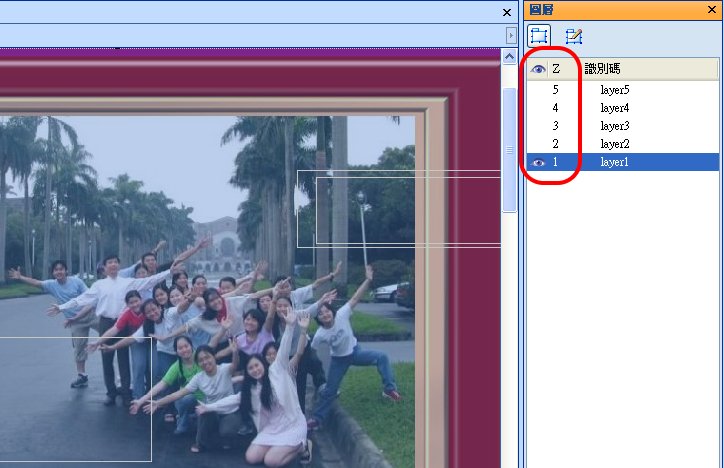Sort by the Z column header
This screenshot has height=468, width=724.
[x=557, y=69]
